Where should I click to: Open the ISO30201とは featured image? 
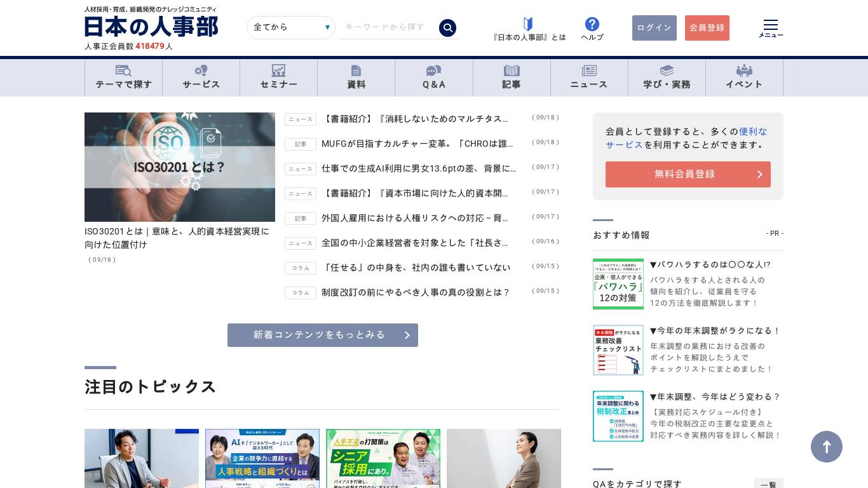(x=180, y=167)
